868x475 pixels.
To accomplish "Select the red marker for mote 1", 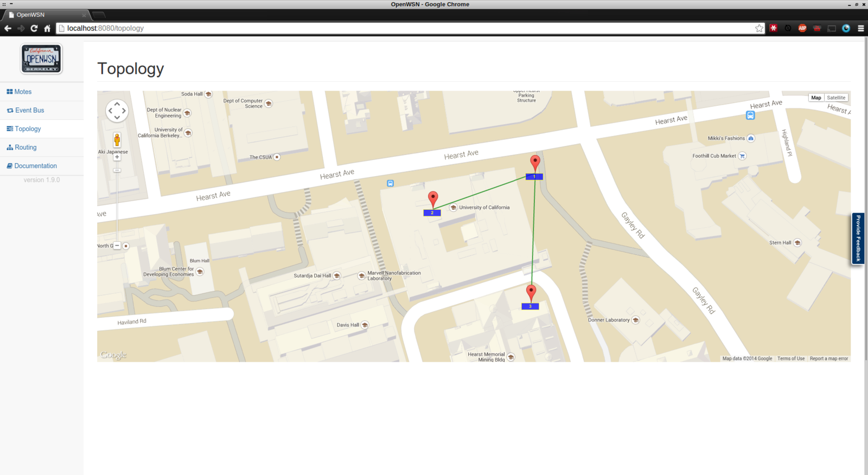I will pyautogui.click(x=535, y=163).
